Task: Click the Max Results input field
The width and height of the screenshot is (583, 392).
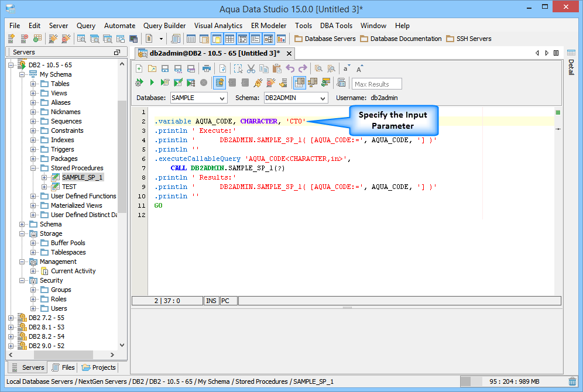Action: 377,84
